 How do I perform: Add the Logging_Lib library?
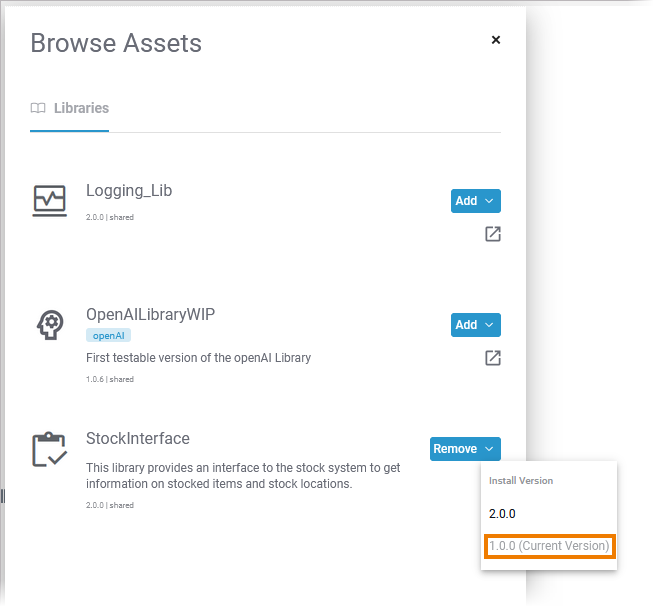466,201
